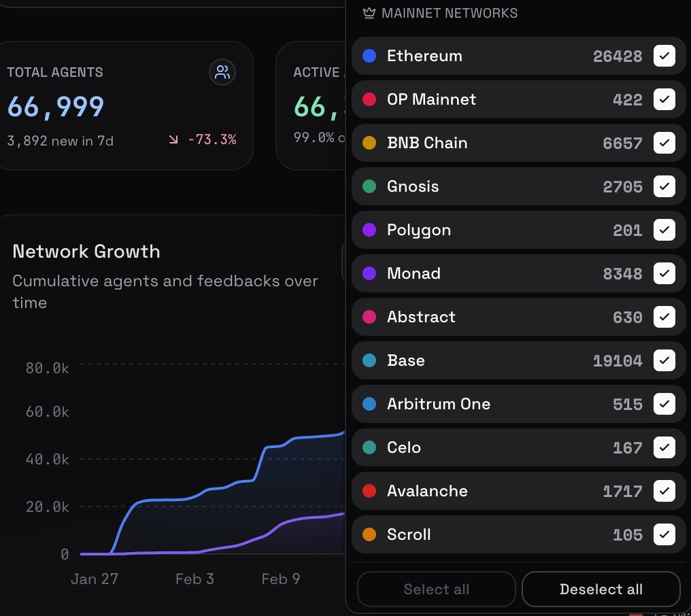Uncheck the Abstract network checkbox

click(x=664, y=317)
